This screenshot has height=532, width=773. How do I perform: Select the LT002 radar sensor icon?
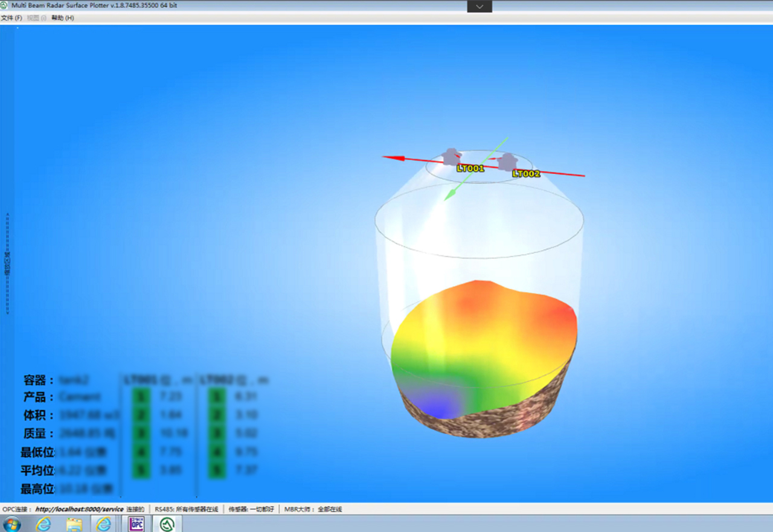click(x=508, y=161)
